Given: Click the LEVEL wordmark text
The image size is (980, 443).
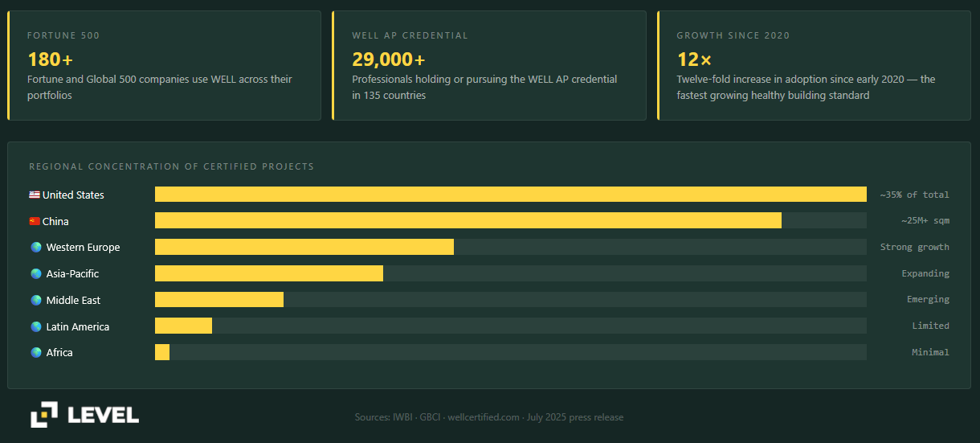Looking at the screenshot, I should click(x=103, y=415).
